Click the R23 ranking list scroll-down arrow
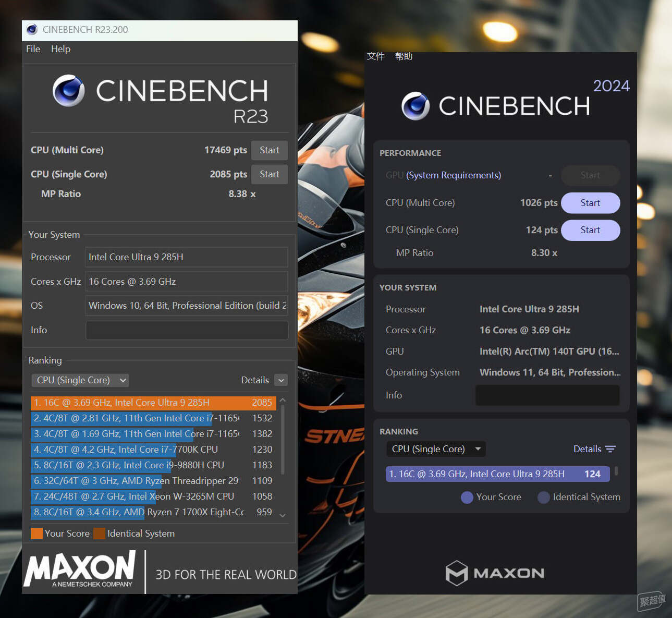672x618 pixels. coord(283,515)
